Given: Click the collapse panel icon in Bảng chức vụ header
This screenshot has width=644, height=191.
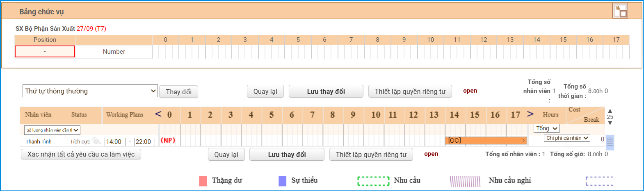Looking at the screenshot, I should pos(620,11).
